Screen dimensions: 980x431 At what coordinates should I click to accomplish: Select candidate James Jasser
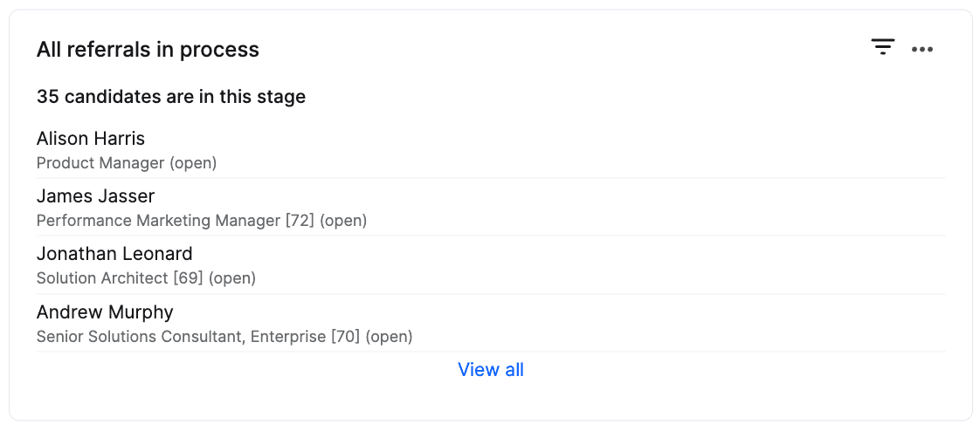pyautogui.click(x=95, y=196)
